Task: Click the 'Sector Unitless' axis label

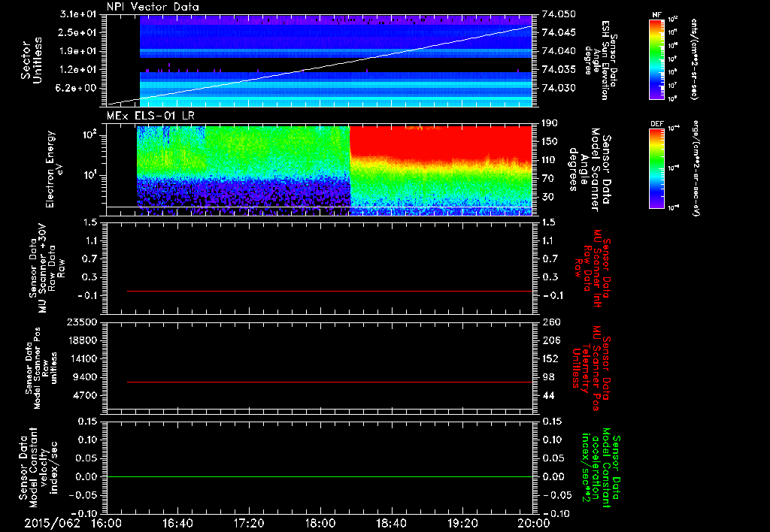Action: pos(32,60)
